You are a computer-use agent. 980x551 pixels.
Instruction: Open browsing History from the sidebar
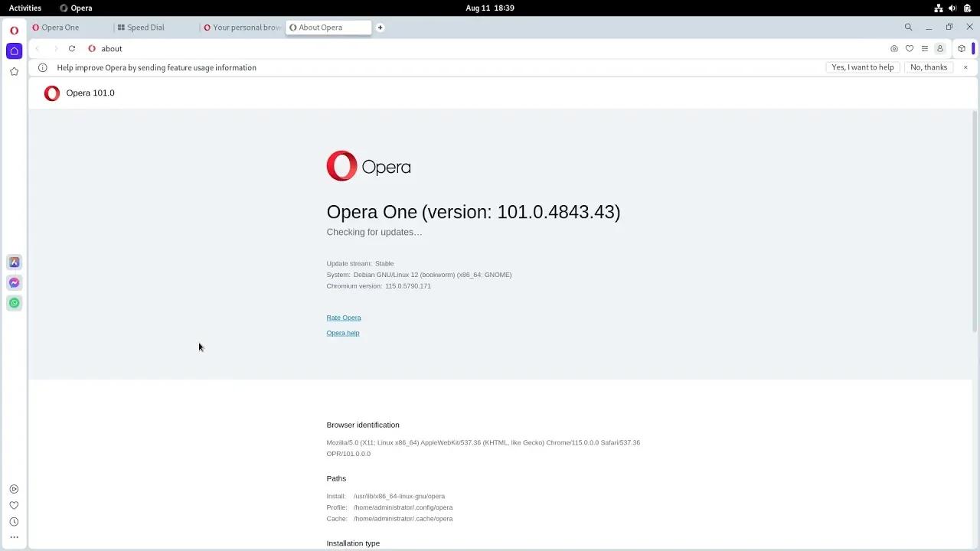click(x=14, y=522)
